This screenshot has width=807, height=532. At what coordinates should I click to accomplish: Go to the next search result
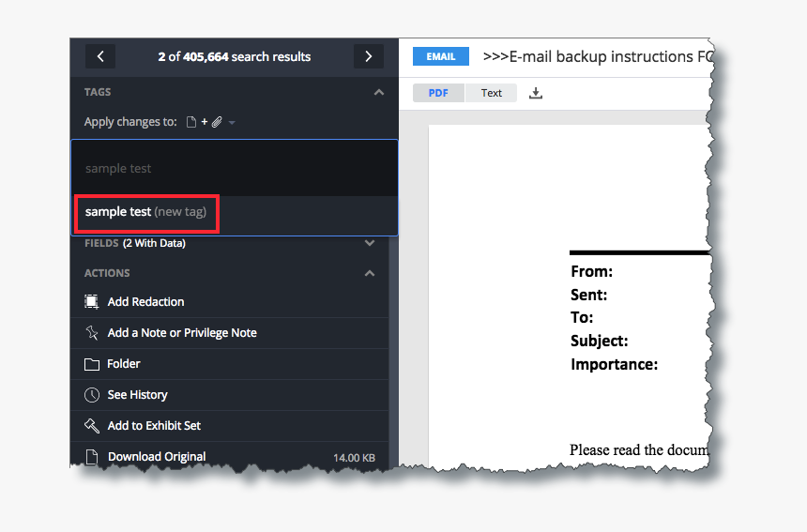coord(368,56)
